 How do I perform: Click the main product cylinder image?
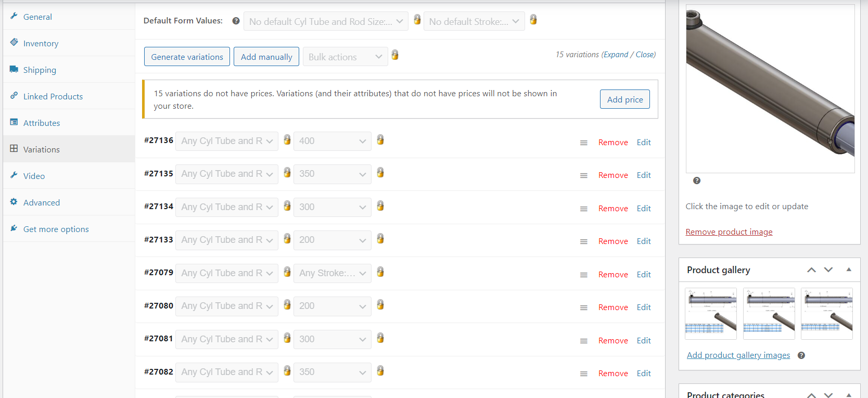770,89
